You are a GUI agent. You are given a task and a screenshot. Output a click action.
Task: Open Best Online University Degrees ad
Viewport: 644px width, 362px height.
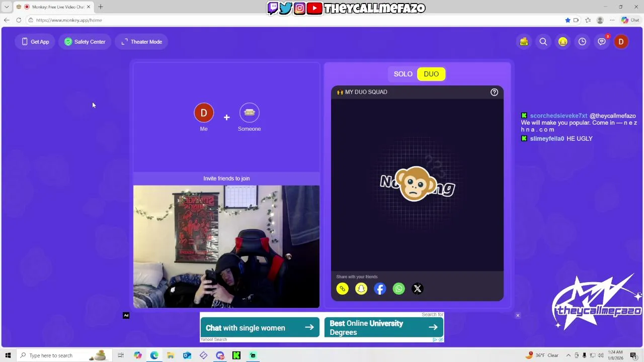coord(383,328)
